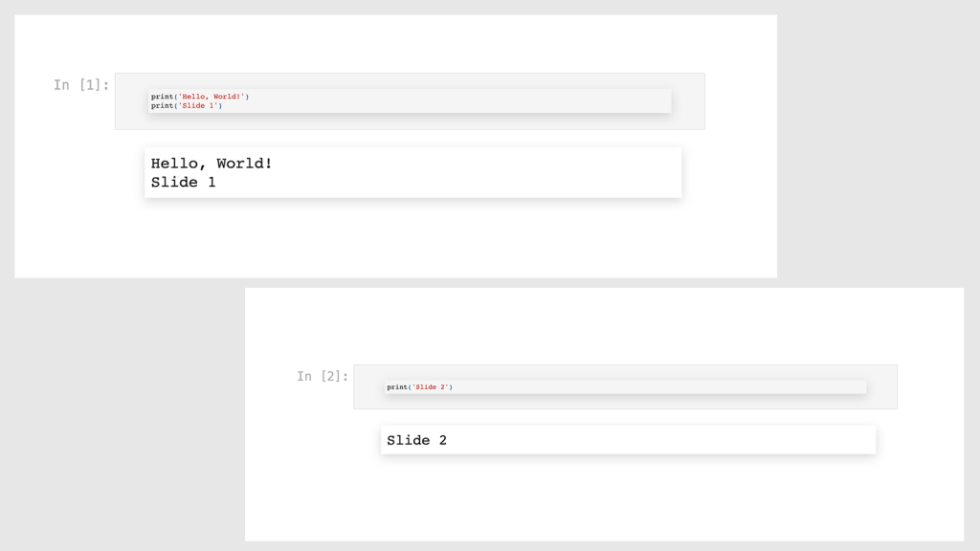
Task: Place cursor in print('Slide 1') code line
Action: 187,105
